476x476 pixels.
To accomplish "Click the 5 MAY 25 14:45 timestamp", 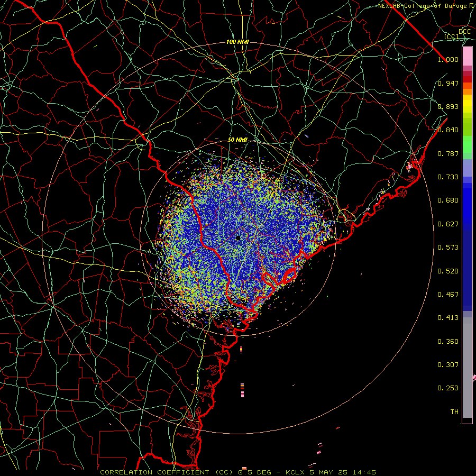I will (342, 472).
